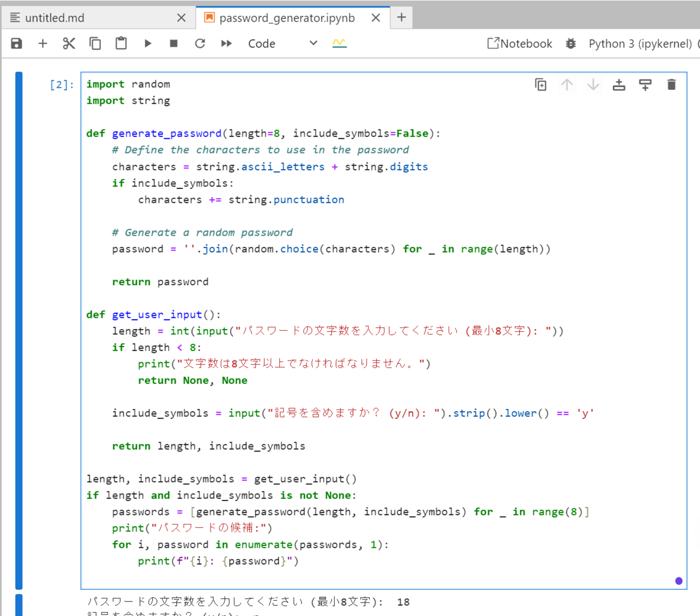The width and height of the screenshot is (700, 616).
Task: Click the purple dot at cell's bottom corner
Action: click(678, 580)
